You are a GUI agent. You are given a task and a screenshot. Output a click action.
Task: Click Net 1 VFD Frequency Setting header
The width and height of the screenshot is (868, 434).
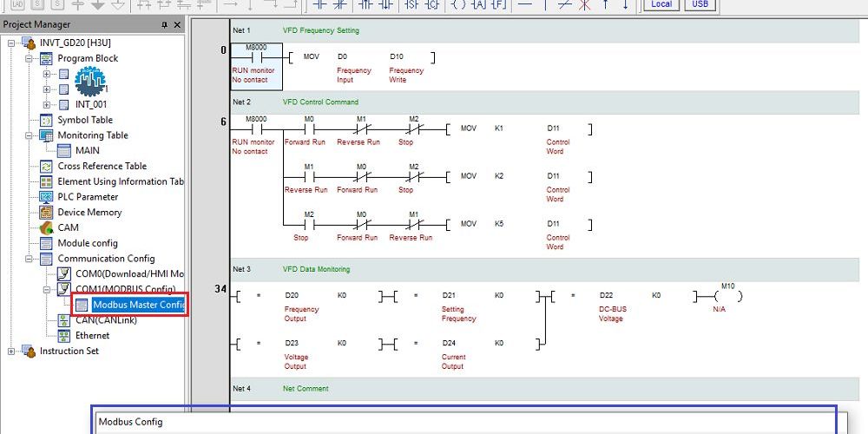click(545, 31)
